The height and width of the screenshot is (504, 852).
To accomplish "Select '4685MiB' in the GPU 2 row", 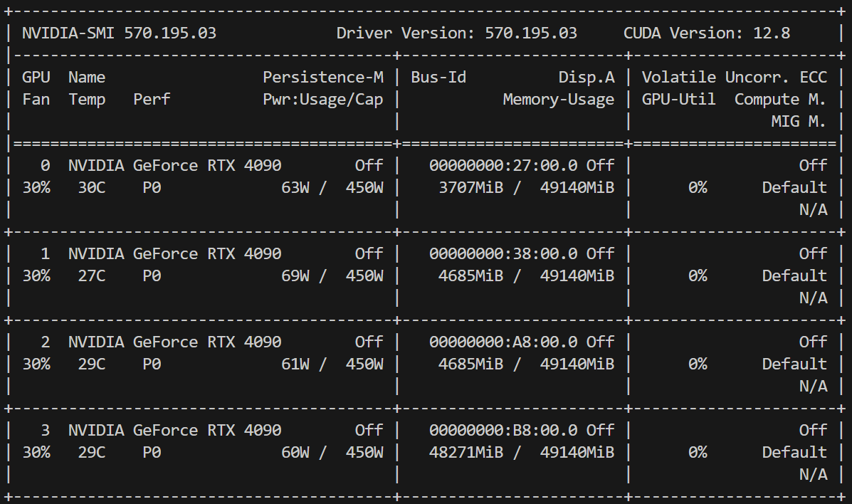I will (x=470, y=364).
